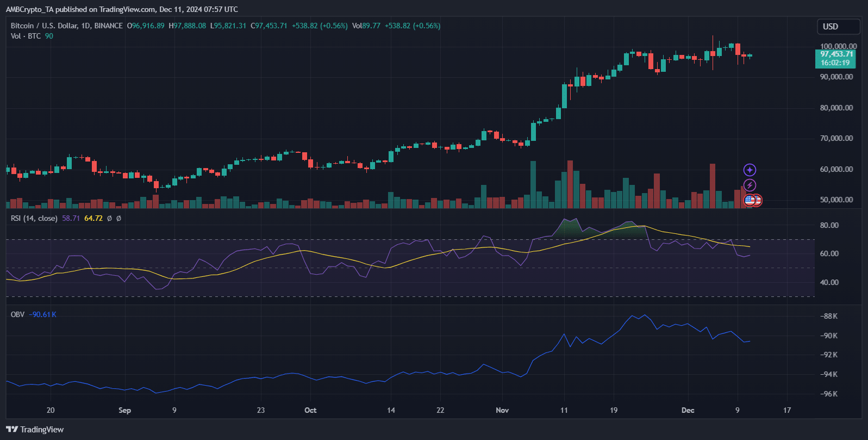Click the OBV axis label -94K
Image resolution: width=868 pixels, height=440 pixels.
point(829,374)
